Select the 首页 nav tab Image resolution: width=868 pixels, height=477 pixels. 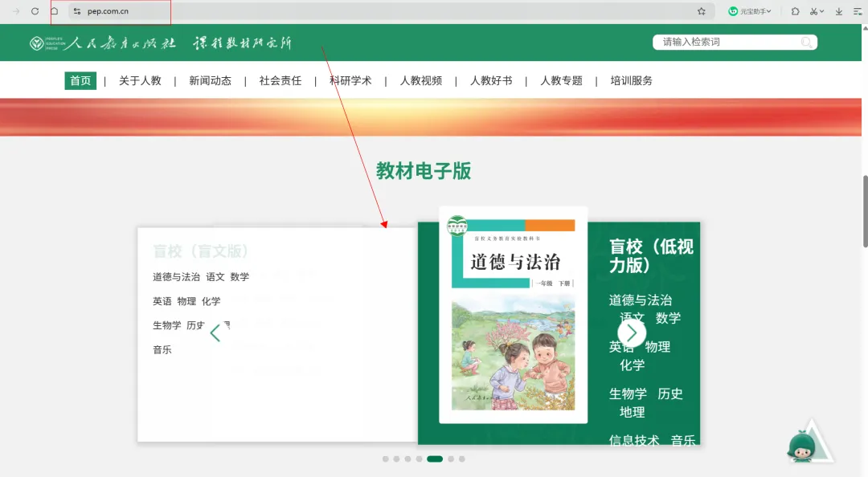(x=80, y=81)
